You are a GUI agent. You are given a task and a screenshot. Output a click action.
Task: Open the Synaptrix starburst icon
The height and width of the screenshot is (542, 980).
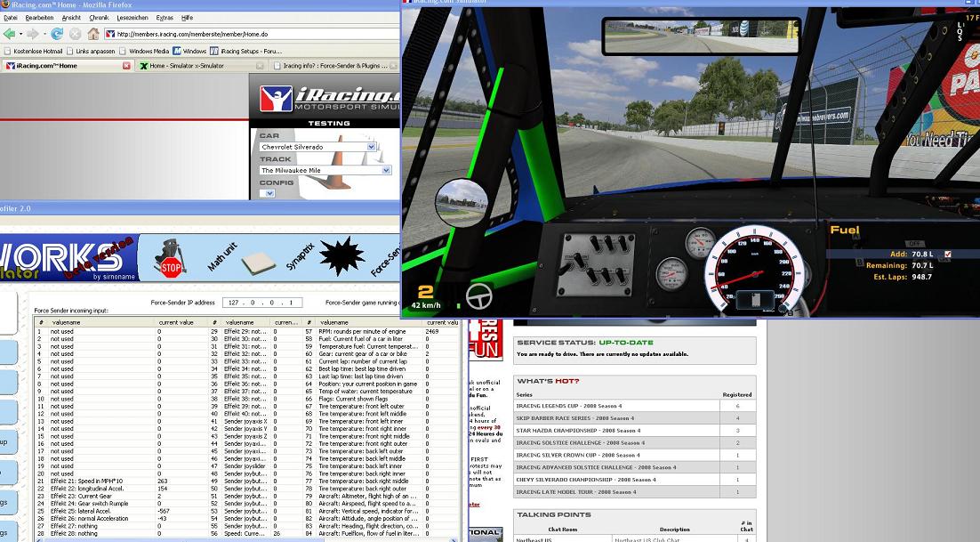click(341, 255)
